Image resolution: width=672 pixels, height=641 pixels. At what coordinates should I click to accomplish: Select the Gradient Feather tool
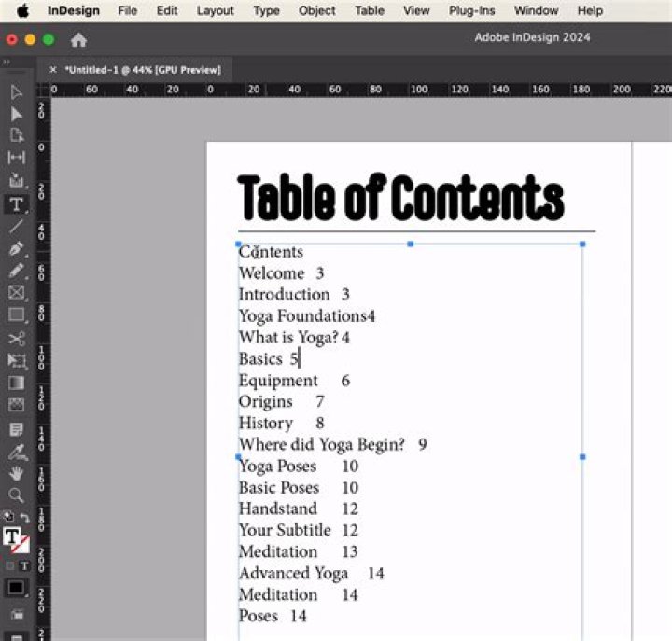coord(16,405)
